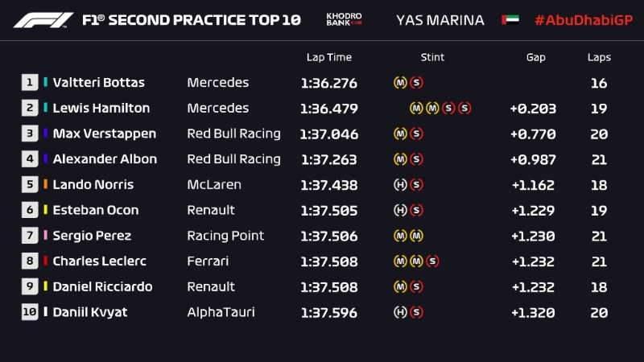Viewport: 644px width, 362px height.
Task: Click the hard tyre icon in Daniil Kvyat's stint
Action: click(x=400, y=312)
